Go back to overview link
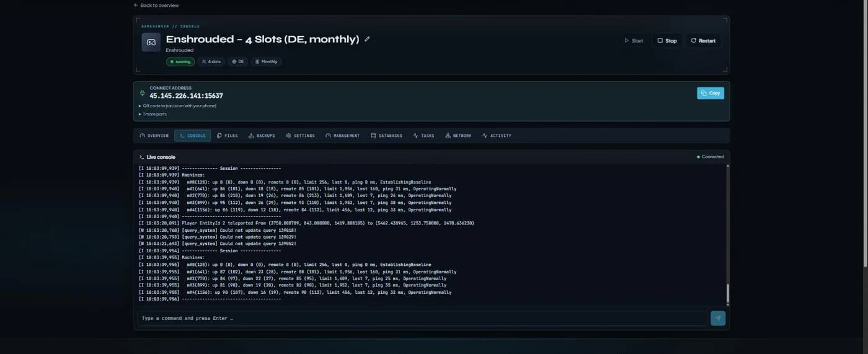Image resolution: width=868 pixels, height=354 pixels. point(156,5)
